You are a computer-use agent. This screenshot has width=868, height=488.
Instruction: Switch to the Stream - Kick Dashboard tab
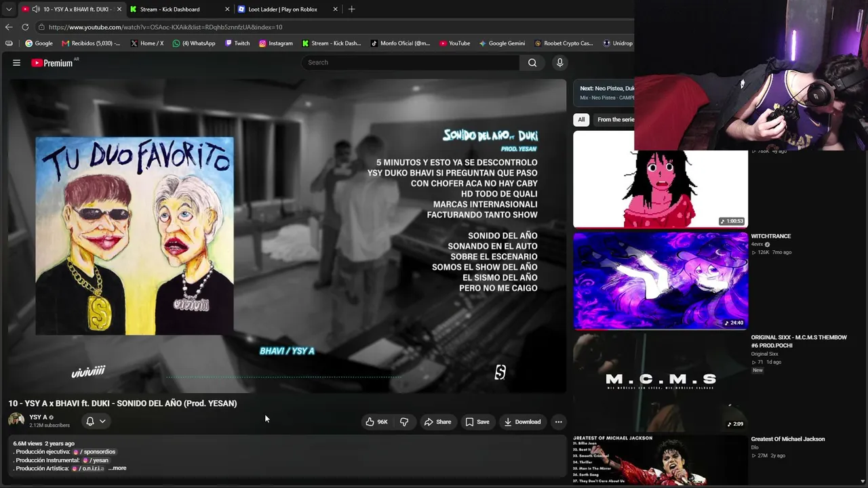coord(170,9)
